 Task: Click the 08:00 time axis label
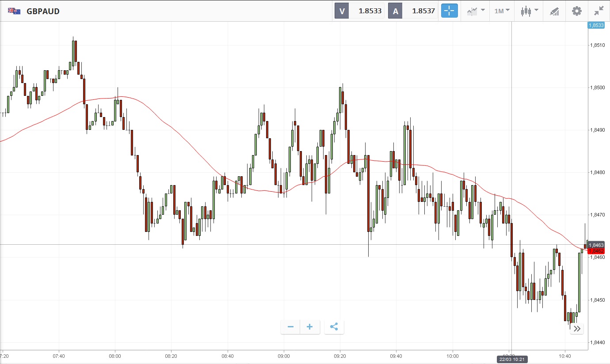[115, 356]
